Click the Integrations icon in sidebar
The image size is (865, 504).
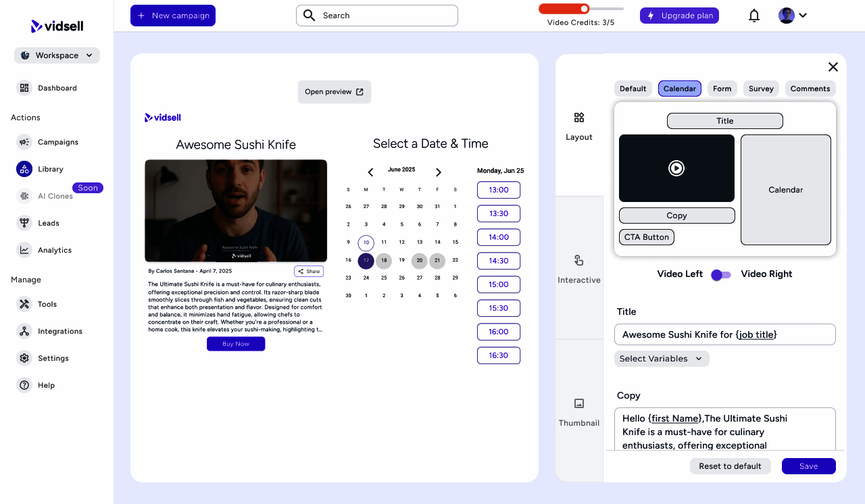(24, 331)
